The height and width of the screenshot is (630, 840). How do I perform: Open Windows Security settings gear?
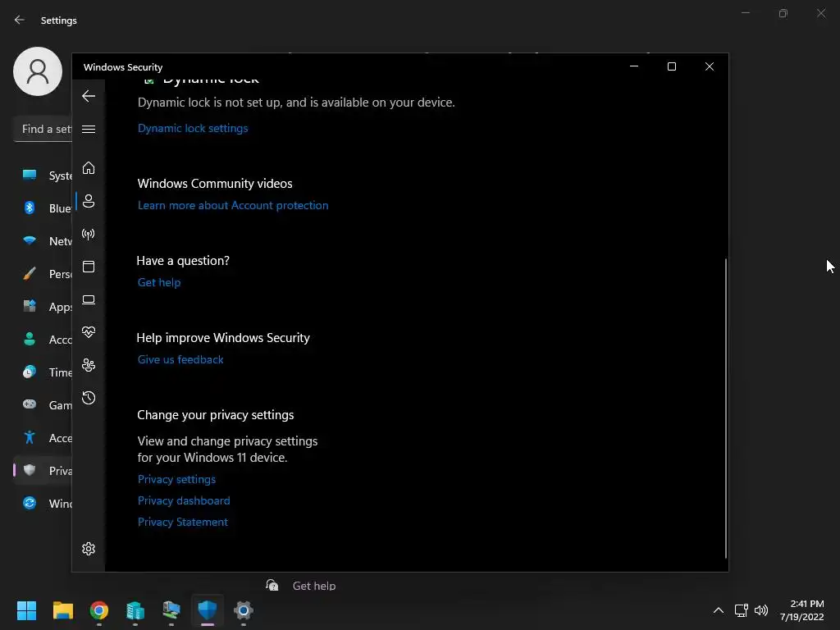[89, 549]
